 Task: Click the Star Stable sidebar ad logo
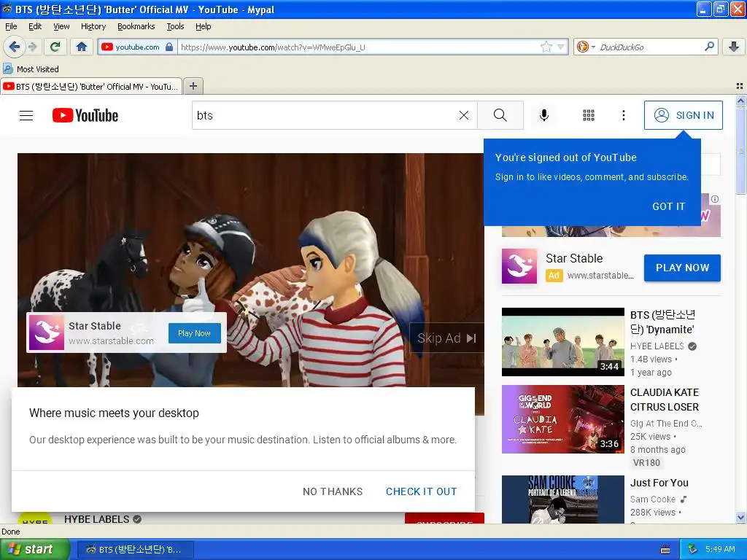pos(519,266)
